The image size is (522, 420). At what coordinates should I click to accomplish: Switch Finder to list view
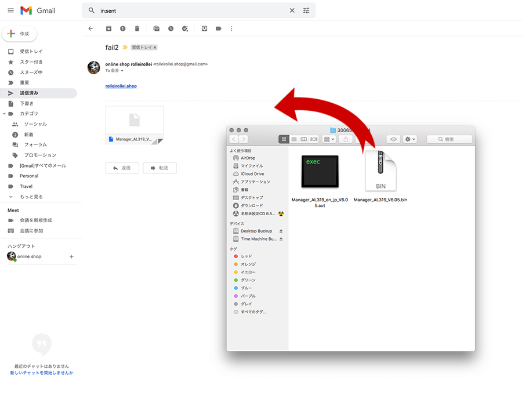294,139
